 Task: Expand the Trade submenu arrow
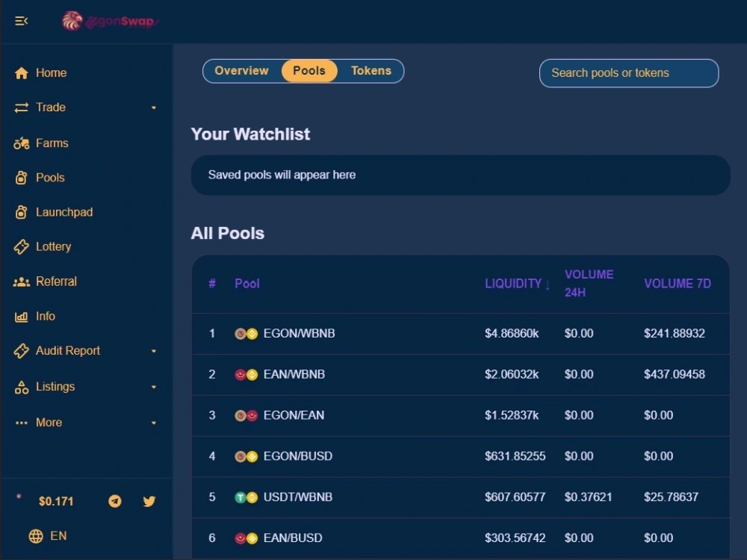click(x=154, y=108)
